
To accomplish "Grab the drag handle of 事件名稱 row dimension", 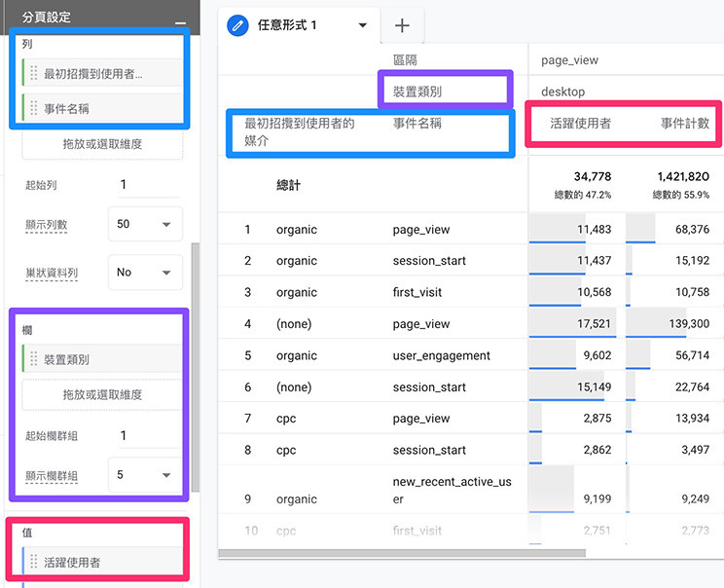I will (x=34, y=108).
